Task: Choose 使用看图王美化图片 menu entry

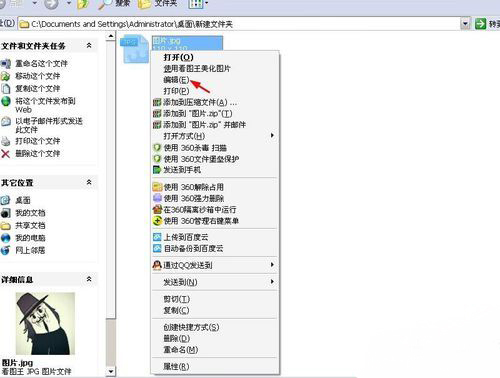Action: 197,69
